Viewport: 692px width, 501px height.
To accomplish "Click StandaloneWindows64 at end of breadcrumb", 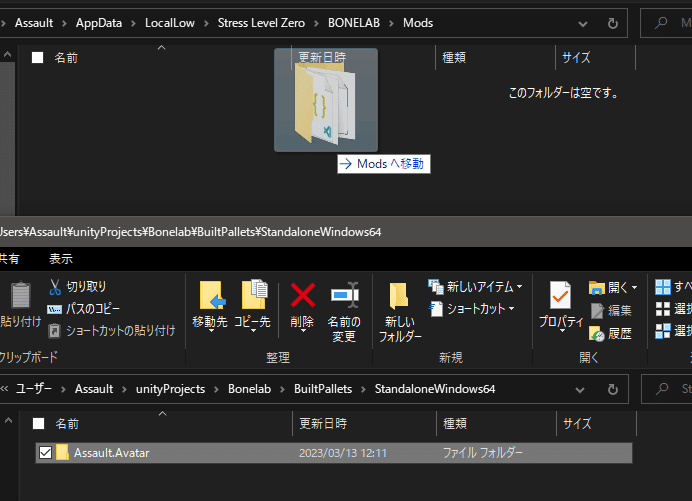I will pos(435,389).
